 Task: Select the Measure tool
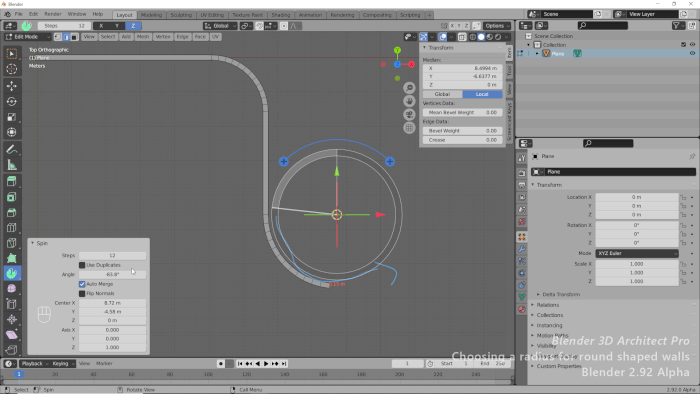click(x=12, y=165)
